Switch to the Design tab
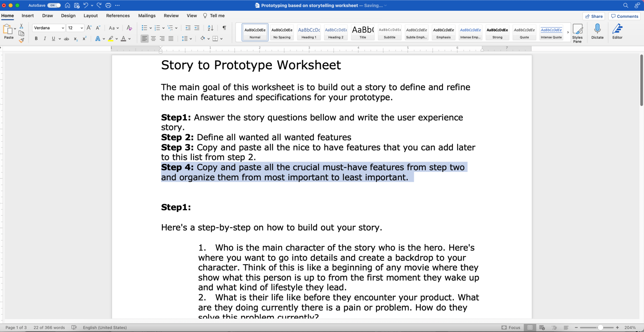Image resolution: width=644 pixels, height=332 pixels. click(68, 16)
